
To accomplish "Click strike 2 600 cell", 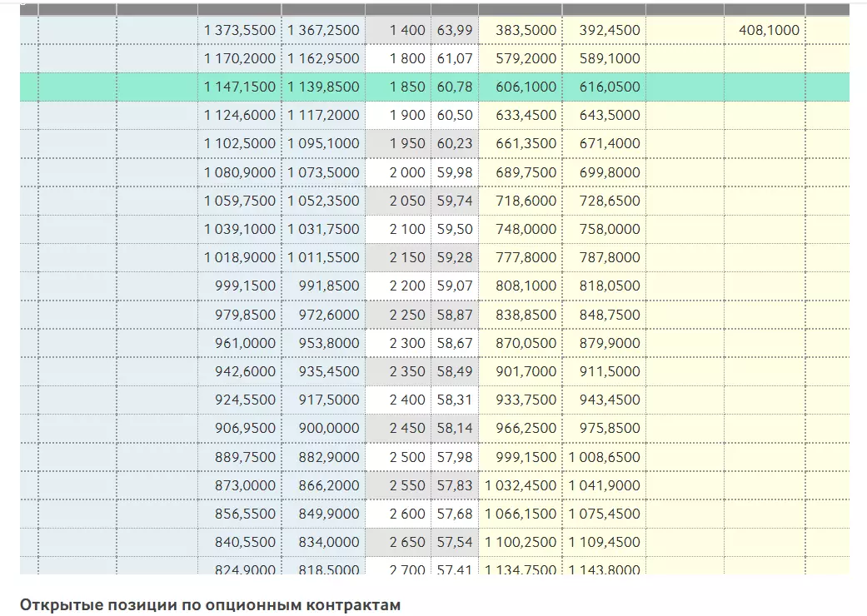I will [x=398, y=514].
